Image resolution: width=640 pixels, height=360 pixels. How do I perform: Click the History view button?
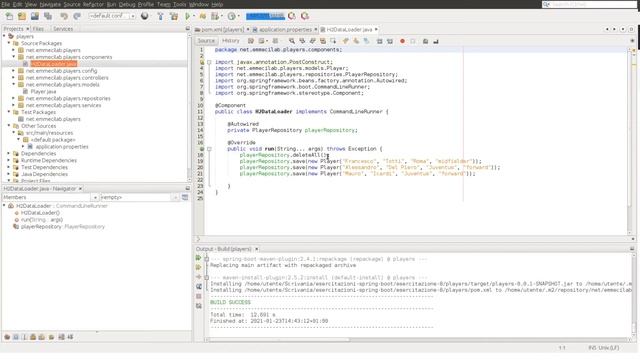point(231,41)
